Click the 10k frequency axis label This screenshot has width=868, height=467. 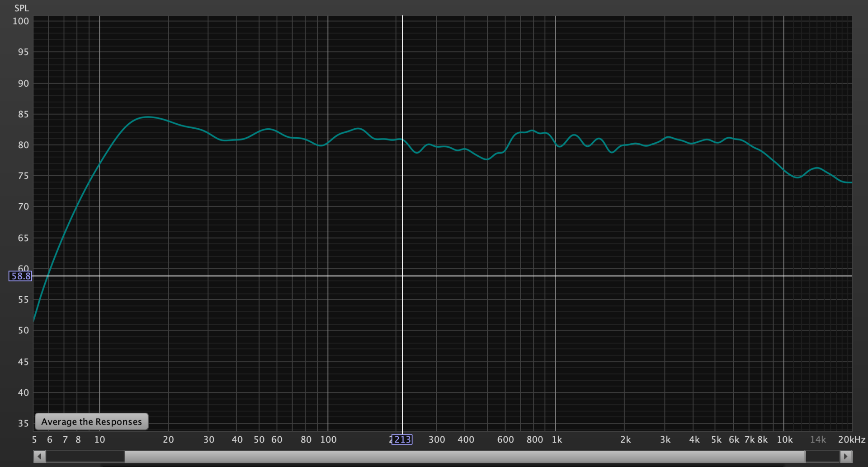[x=785, y=439]
